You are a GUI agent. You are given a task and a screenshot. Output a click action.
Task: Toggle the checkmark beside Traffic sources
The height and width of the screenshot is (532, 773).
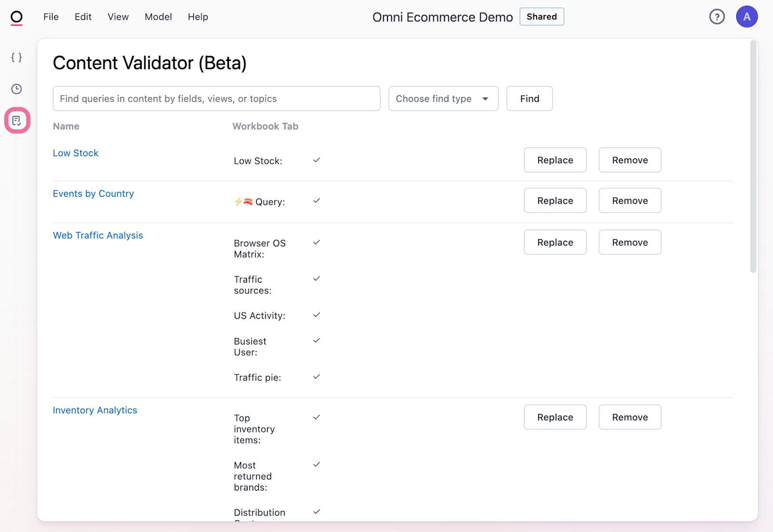click(316, 278)
